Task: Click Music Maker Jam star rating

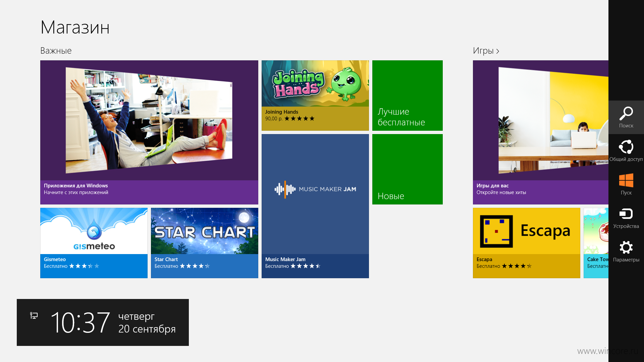Action: [x=306, y=266]
